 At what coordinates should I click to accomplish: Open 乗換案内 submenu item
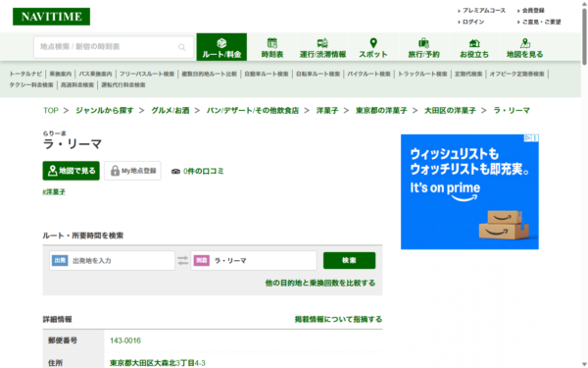pos(61,74)
